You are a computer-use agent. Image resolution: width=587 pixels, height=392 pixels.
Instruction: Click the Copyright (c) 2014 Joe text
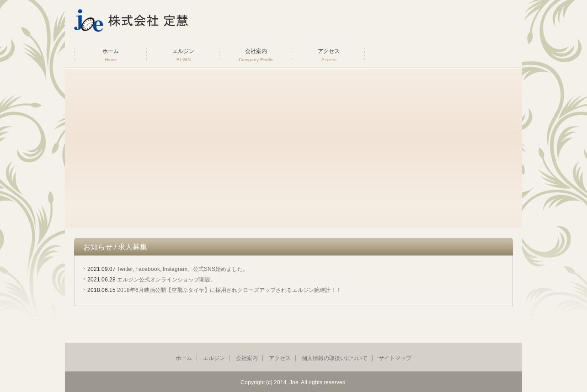point(293,382)
